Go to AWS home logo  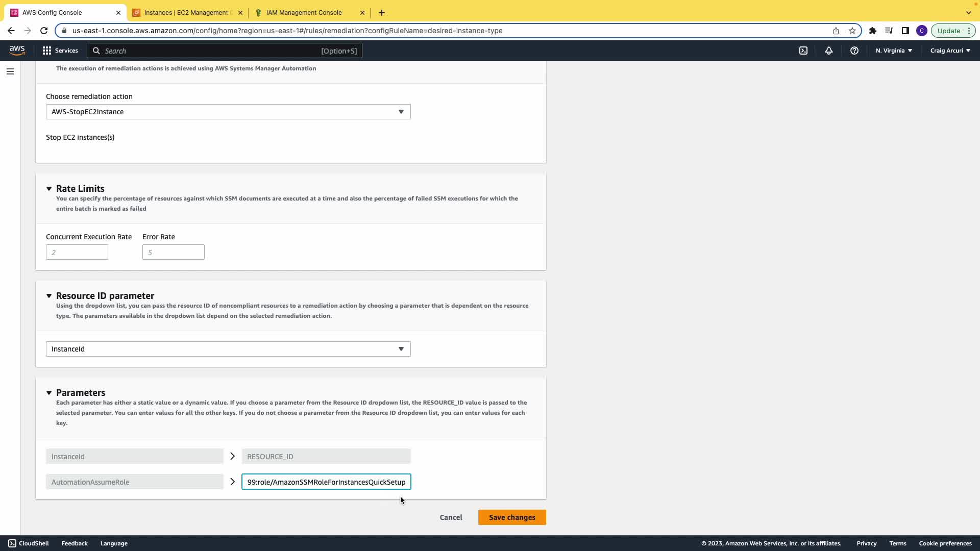click(17, 50)
